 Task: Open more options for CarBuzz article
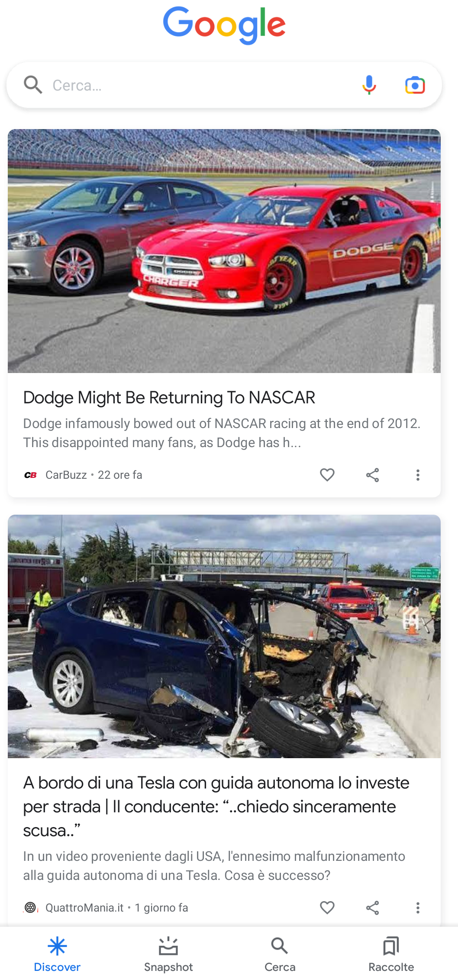point(418,475)
